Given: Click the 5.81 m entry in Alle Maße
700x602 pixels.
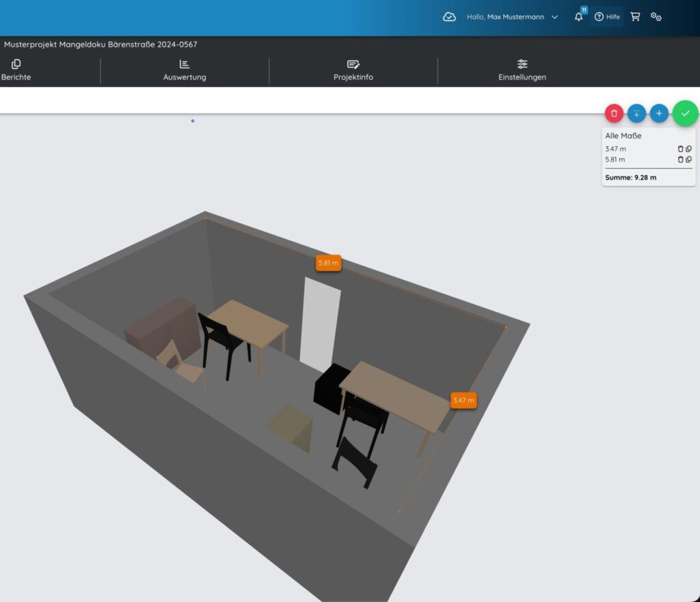Looking at the screenshot, I should [615, 159].
